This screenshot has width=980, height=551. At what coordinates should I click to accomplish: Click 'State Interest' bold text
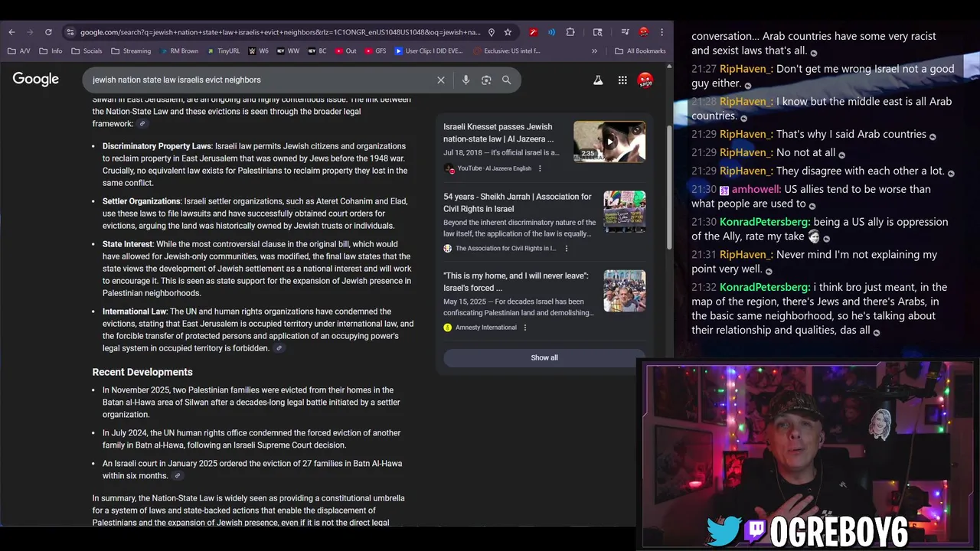[128, 244]
